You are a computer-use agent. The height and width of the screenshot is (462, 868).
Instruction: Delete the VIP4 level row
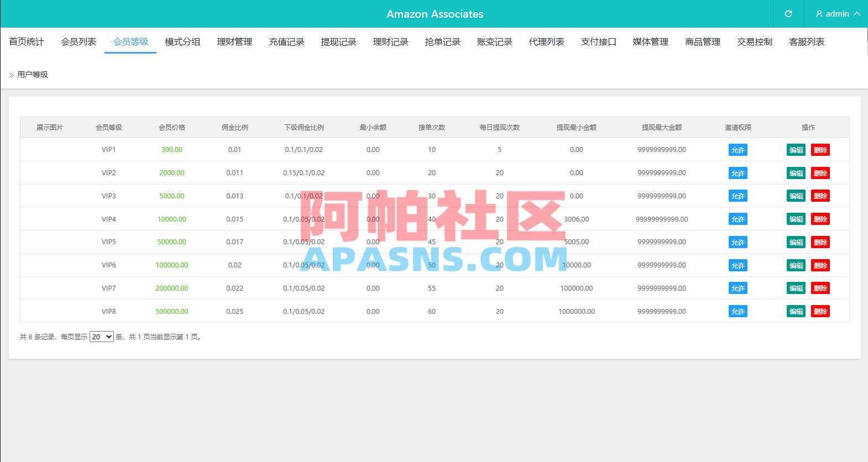click(x=820, y=219)
